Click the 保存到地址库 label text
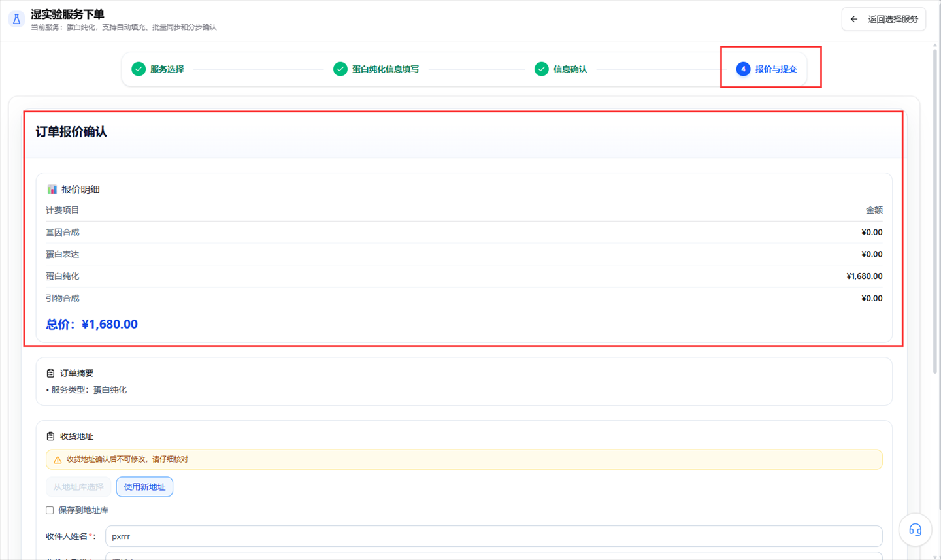 pyautogui.click(x=84, y=510)
